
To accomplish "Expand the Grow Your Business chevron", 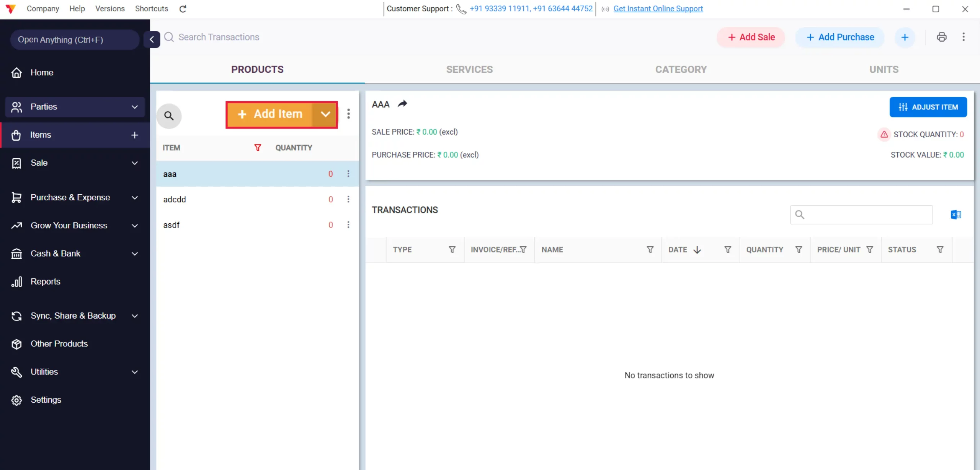I will [135, 226].
